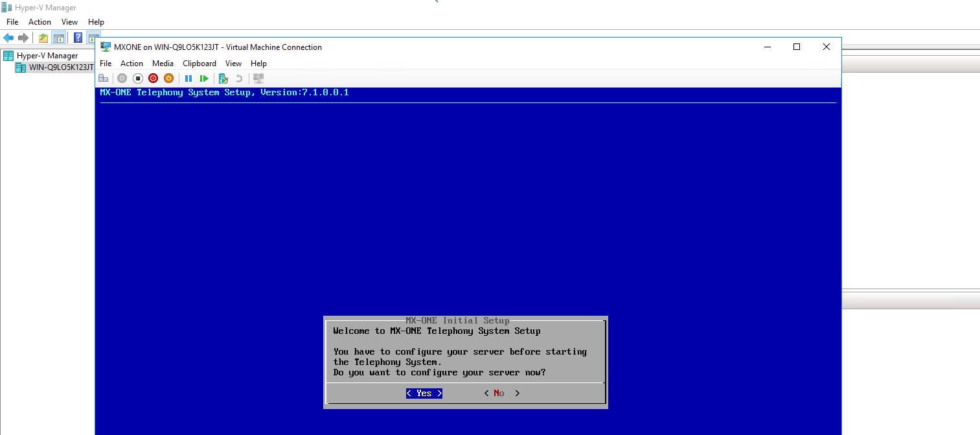Create a checkpoint using the toolbar icon

[x=223, y=78]
